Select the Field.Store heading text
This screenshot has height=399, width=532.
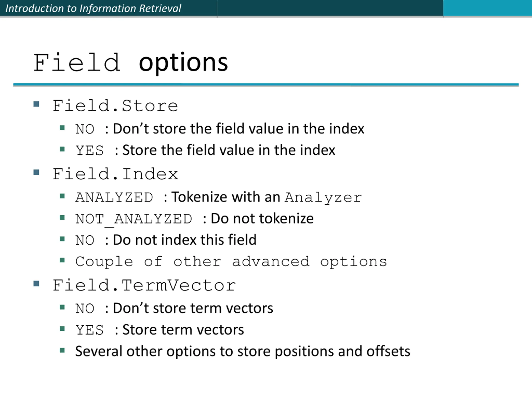point(115,106)
